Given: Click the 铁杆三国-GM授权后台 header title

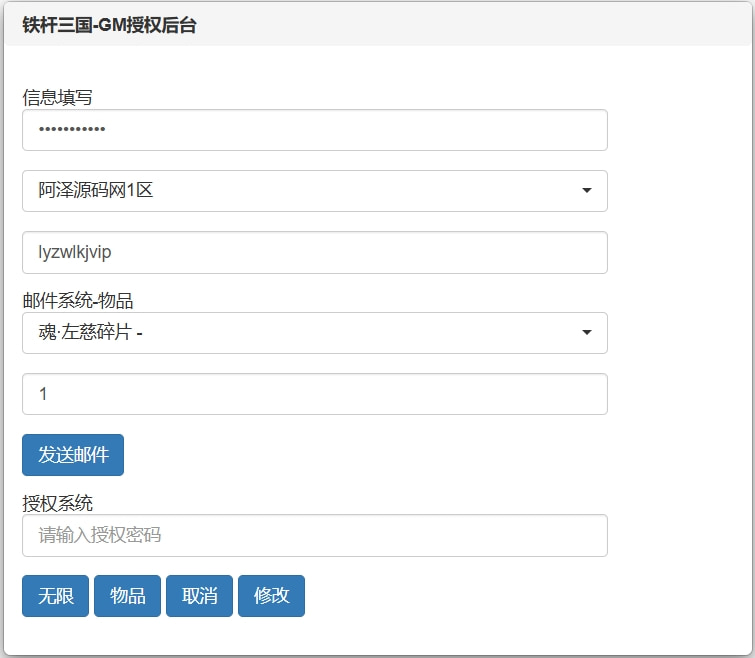Looking at the screenshot, I should pyautogui.click(x=109, y=26).
